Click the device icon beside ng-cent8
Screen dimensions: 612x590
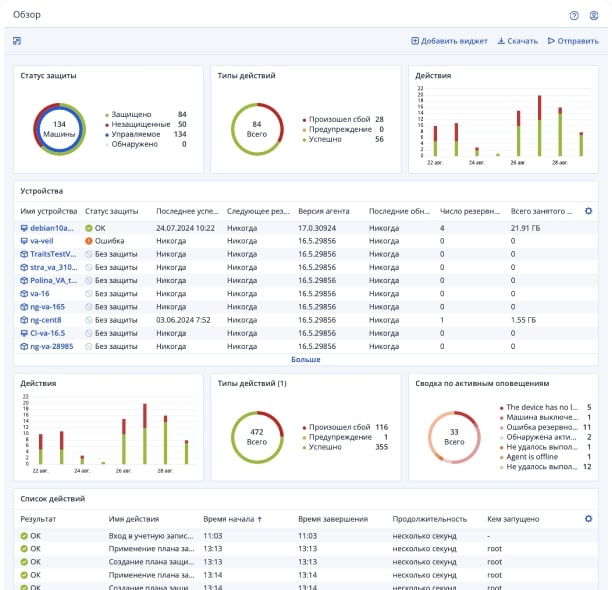pos(24,320)
